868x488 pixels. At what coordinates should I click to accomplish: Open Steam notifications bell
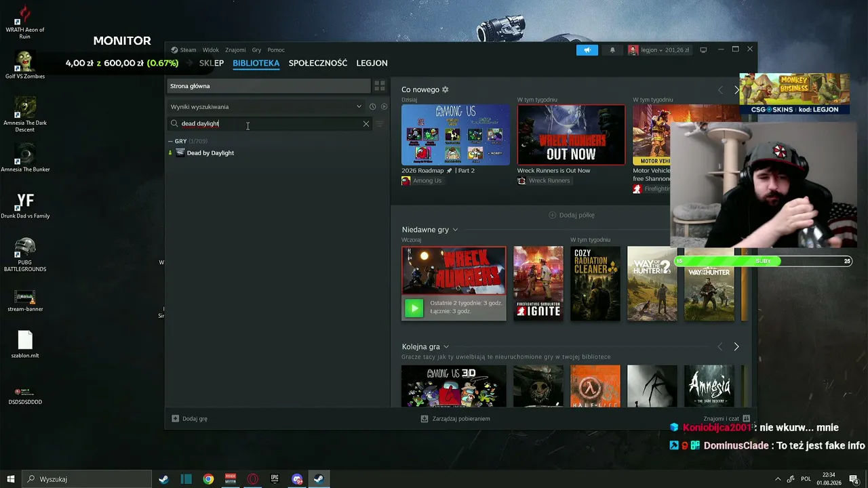click(612, 50)
